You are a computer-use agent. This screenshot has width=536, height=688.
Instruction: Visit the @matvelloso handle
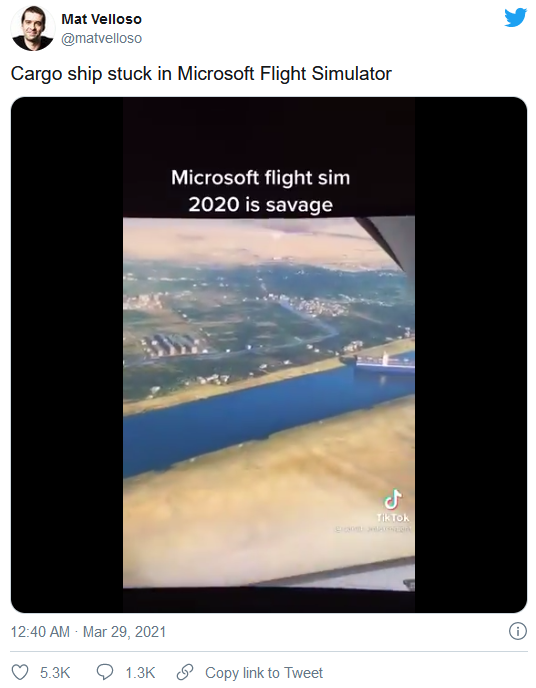pyautogui.click(x=101, y=38)
